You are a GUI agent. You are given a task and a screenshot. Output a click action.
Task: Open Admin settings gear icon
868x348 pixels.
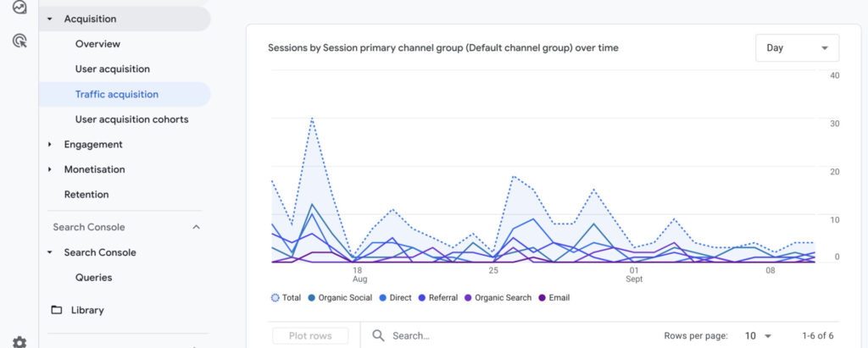pos(19,342)
